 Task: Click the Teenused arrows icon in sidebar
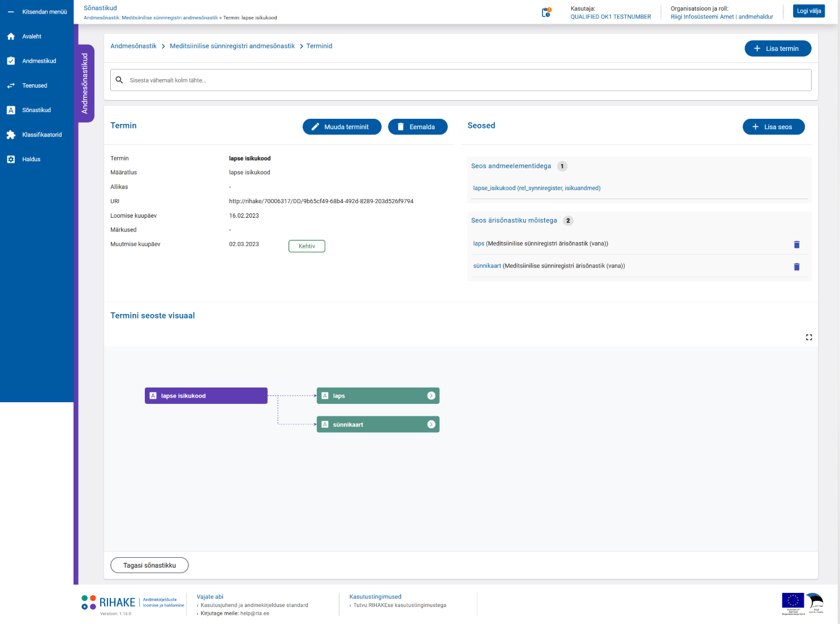11,86
